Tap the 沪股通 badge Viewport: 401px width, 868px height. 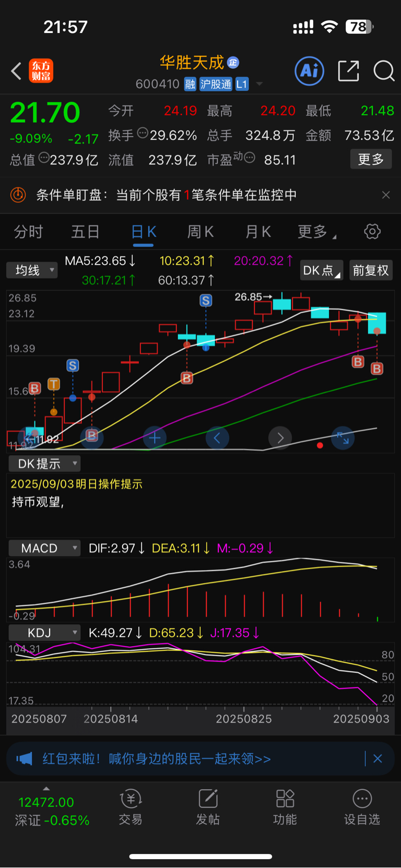click(216, 84)
